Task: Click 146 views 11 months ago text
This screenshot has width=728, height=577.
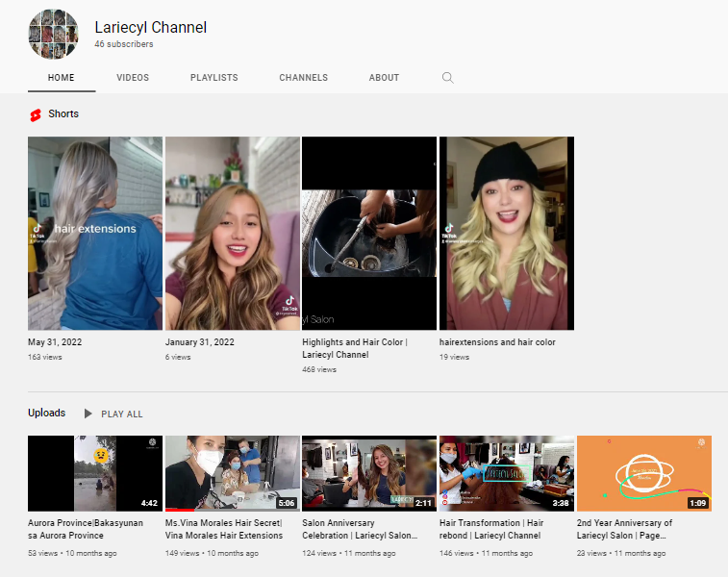Action: click(x=486, y=553)
